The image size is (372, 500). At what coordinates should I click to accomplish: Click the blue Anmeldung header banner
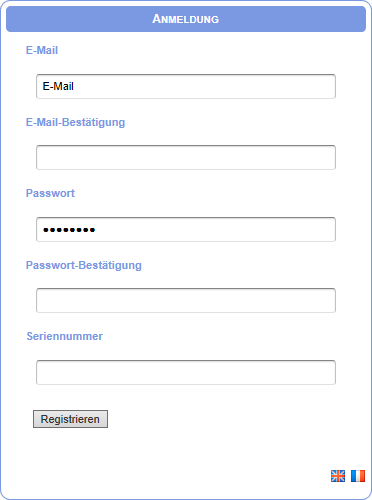click(186, 19)
